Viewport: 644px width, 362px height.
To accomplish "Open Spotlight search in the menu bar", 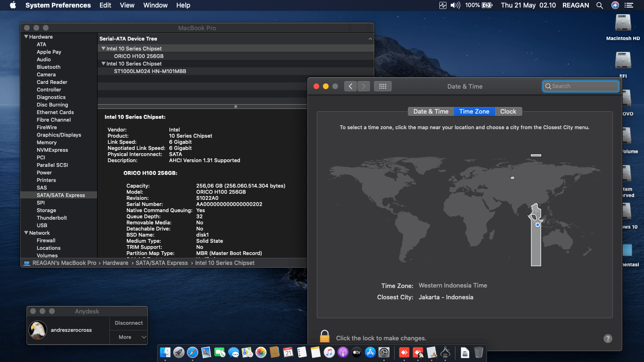I will point(600,5).
